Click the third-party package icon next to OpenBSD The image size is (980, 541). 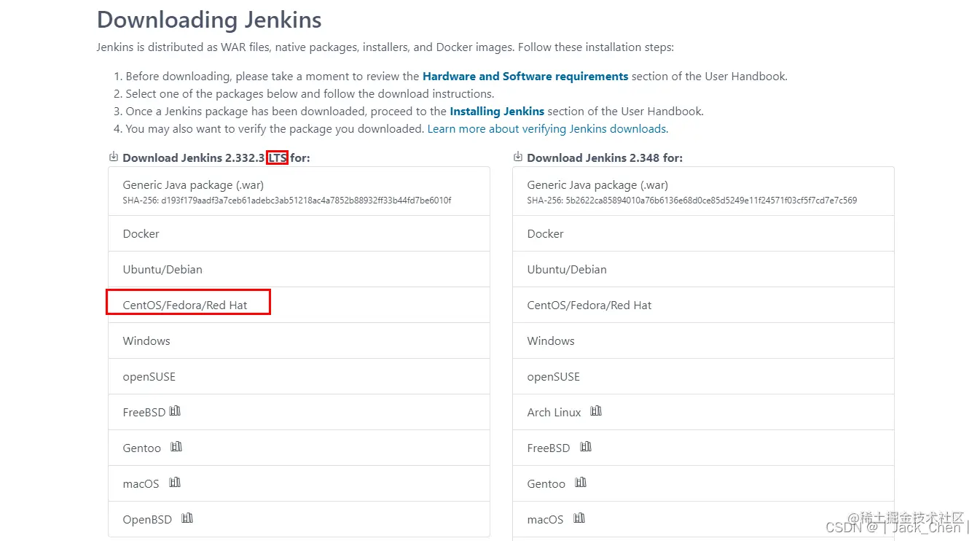pos(187,518)
